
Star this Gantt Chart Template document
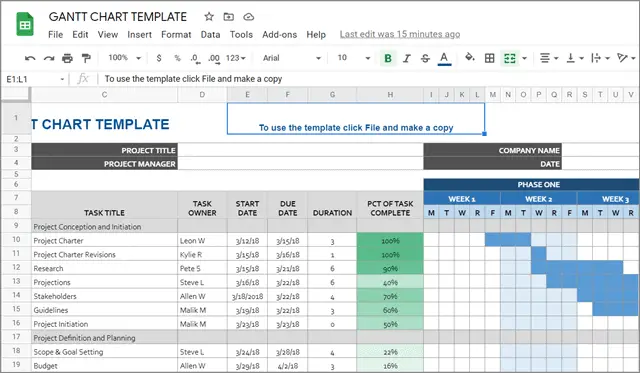point(209,17)
